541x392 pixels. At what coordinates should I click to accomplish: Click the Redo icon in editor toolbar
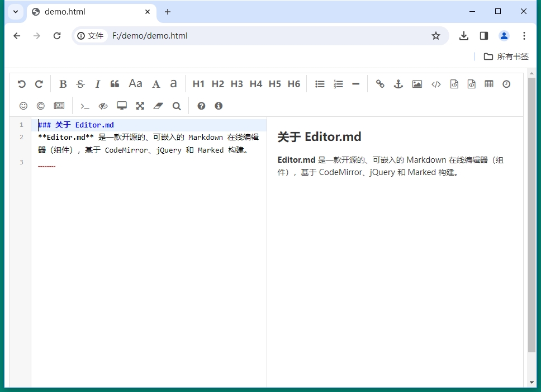(39, 84)
